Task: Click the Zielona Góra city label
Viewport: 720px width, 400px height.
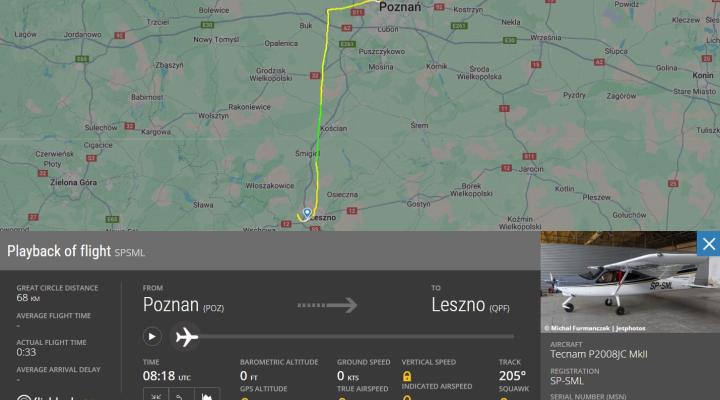Action: click(73, 182)
